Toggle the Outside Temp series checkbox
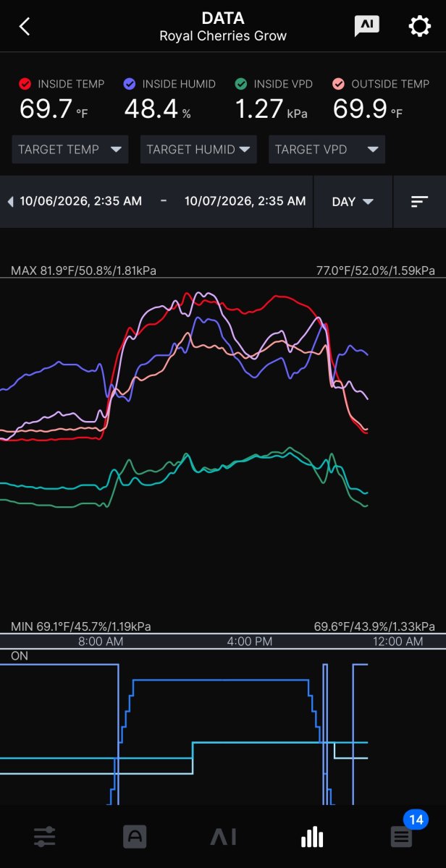Screen dimensions: 446x868 pos(339,84)
